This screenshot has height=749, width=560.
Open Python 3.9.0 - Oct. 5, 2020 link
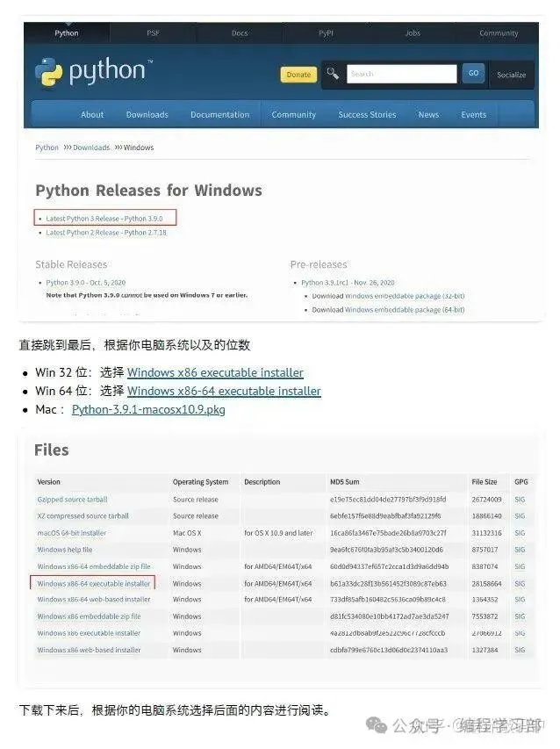point(85,283)
